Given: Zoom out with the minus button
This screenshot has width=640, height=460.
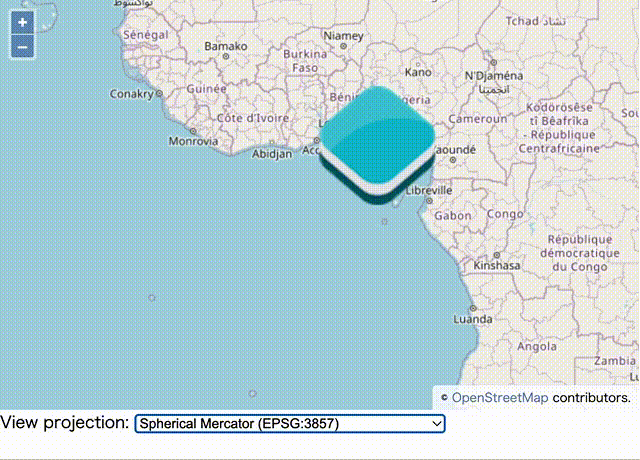Looking at the screenshot, I should 22,47.
